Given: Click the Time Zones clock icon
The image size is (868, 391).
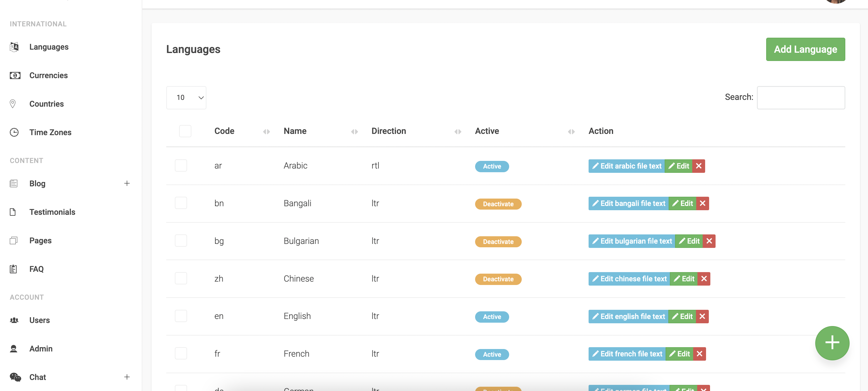Looking at the screenshot, I should click(14, 132).
